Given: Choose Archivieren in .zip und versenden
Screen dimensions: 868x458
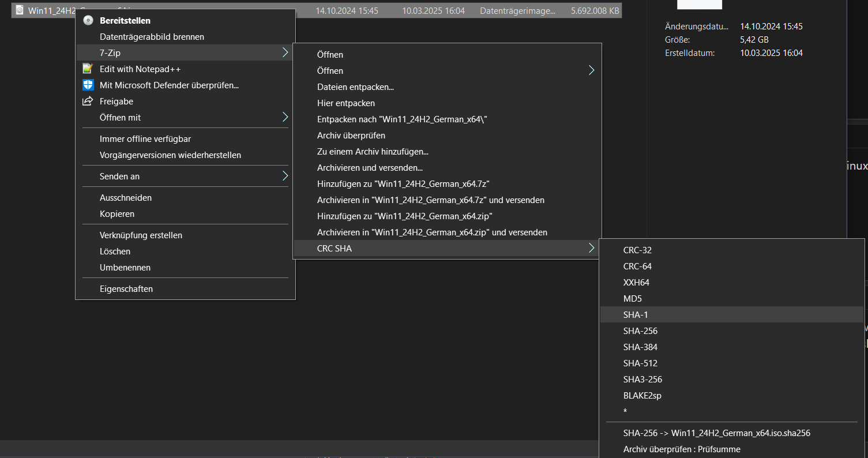Looking at the screenshot, I should click(447, 232).
